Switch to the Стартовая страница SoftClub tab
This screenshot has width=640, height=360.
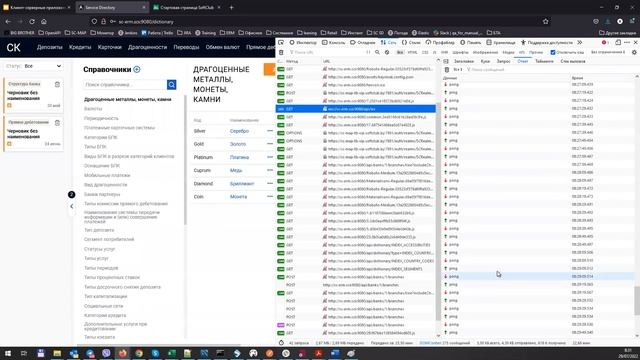tap(187, 7)
